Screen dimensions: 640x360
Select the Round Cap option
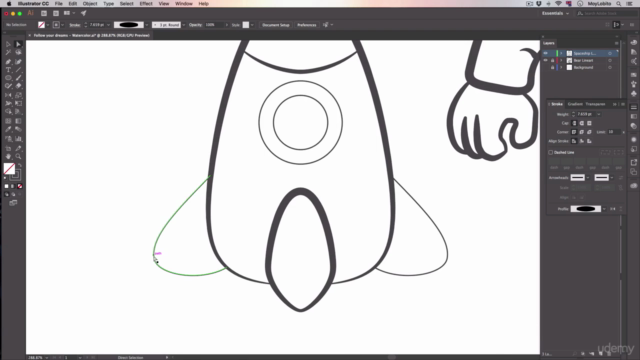[582, 123]
